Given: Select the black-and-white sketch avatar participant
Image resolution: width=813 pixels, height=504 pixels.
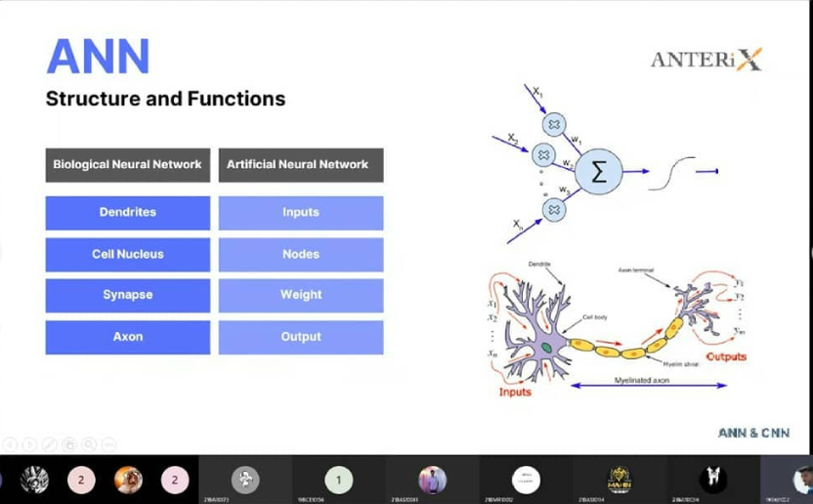Looking at the screenshot, I should [x=34, y=480].
